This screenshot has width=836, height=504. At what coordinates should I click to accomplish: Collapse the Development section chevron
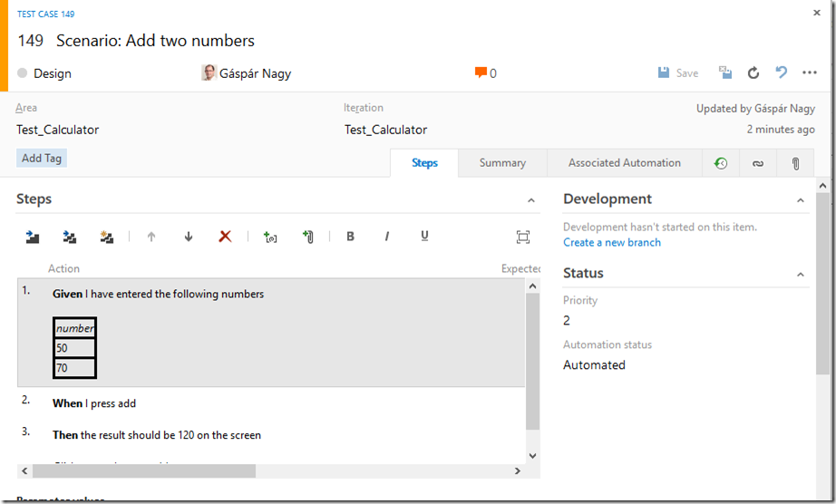pos(801,200)
